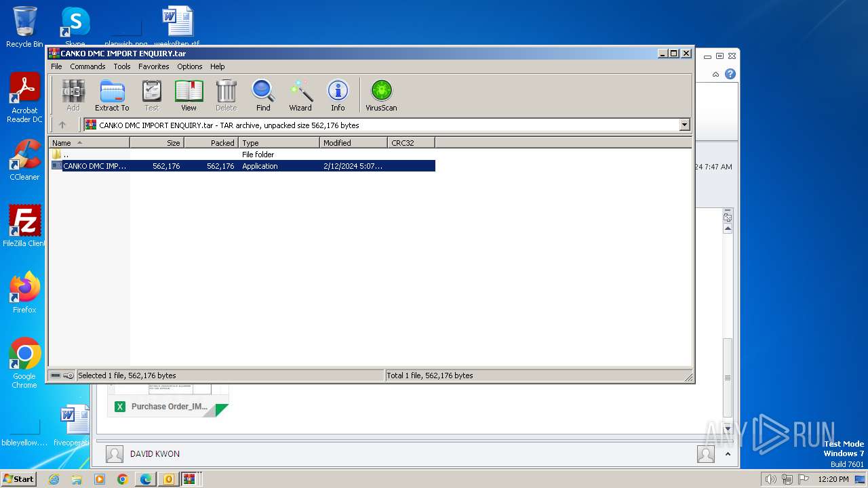Open Acrobat Reader DC desktop icon
This screenshot has width=868, height=488.
tap(24, 98)
